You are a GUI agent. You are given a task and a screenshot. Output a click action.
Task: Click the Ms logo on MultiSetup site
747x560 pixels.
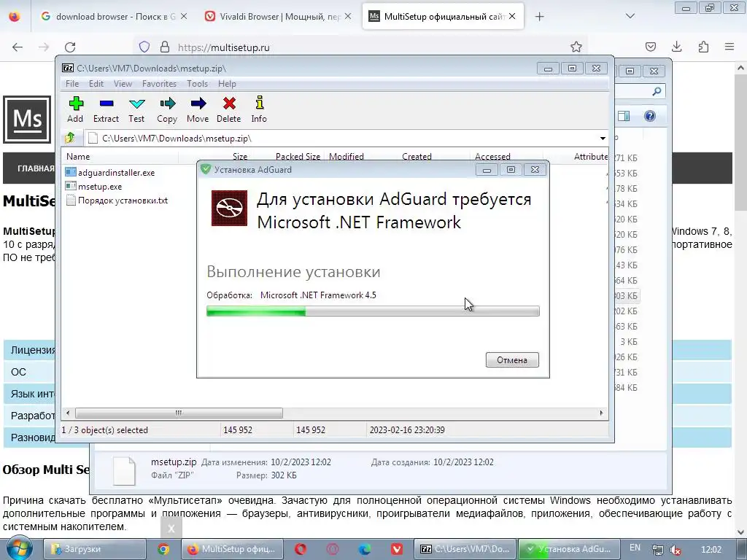(27, 120)
